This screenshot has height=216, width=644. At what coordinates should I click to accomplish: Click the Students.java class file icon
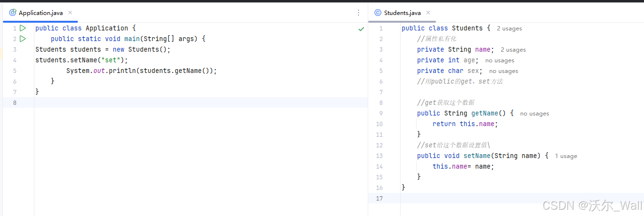pyautogui.click(x=378, y=13)
